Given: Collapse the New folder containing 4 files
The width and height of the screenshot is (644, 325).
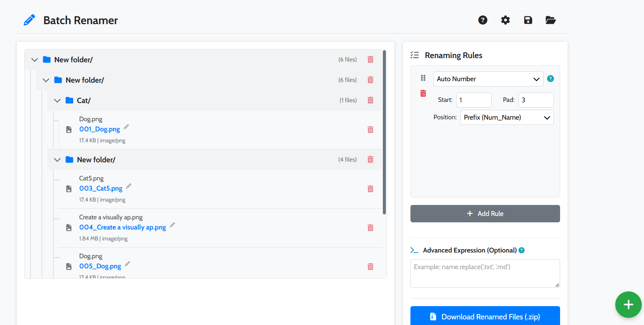Looking at the screenshot, I should (57, 160).
